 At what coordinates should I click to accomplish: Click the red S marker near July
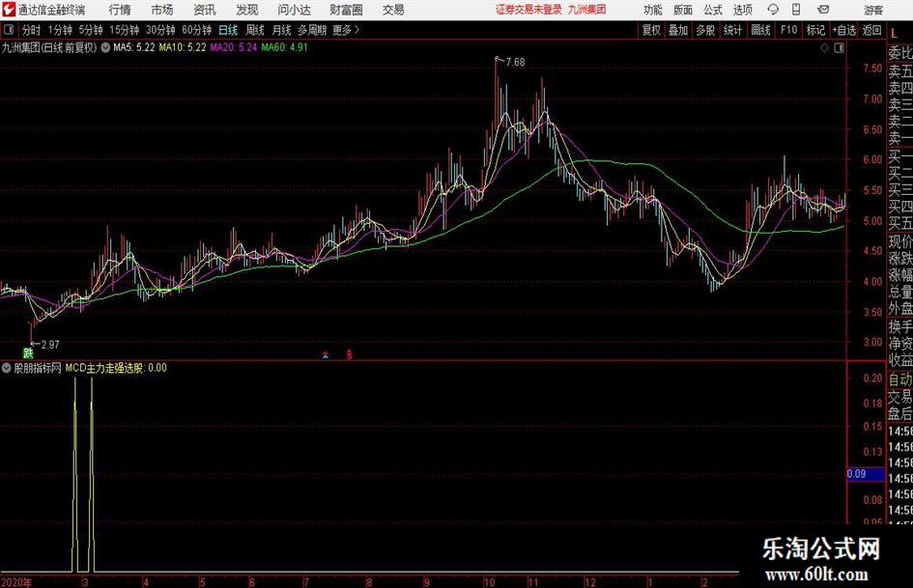(349, 354)
